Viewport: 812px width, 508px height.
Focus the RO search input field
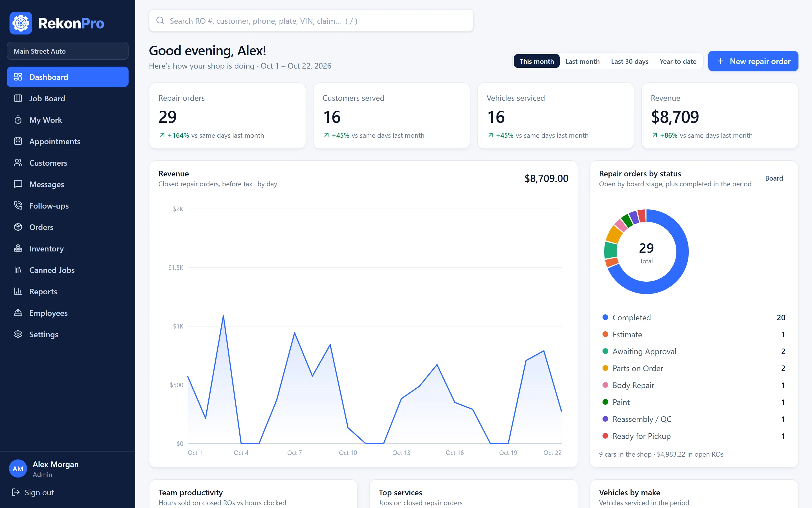311,21
